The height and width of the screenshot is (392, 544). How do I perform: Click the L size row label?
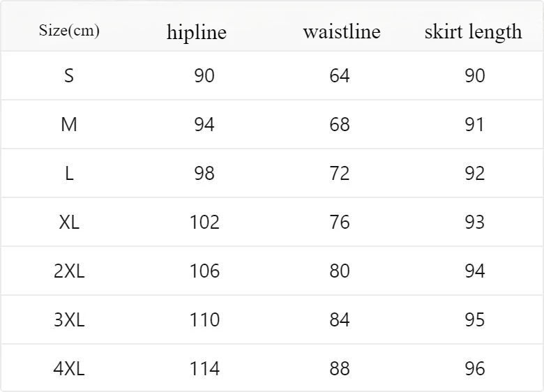[x=69, y=173]
